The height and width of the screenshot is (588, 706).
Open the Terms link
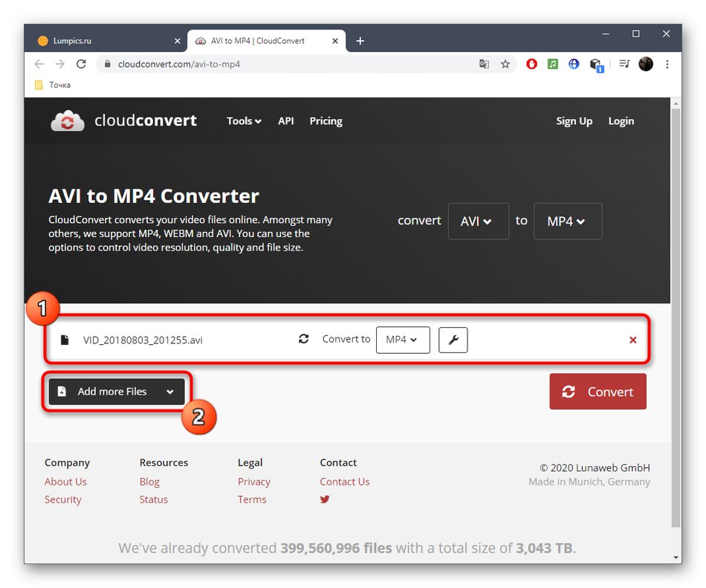point(252,500)
